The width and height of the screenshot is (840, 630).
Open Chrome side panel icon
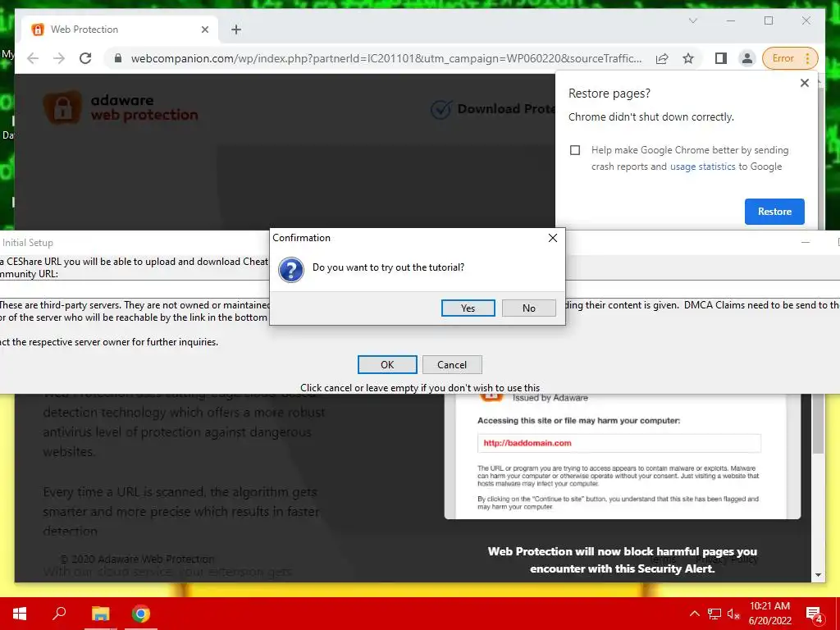pos(720,58)
